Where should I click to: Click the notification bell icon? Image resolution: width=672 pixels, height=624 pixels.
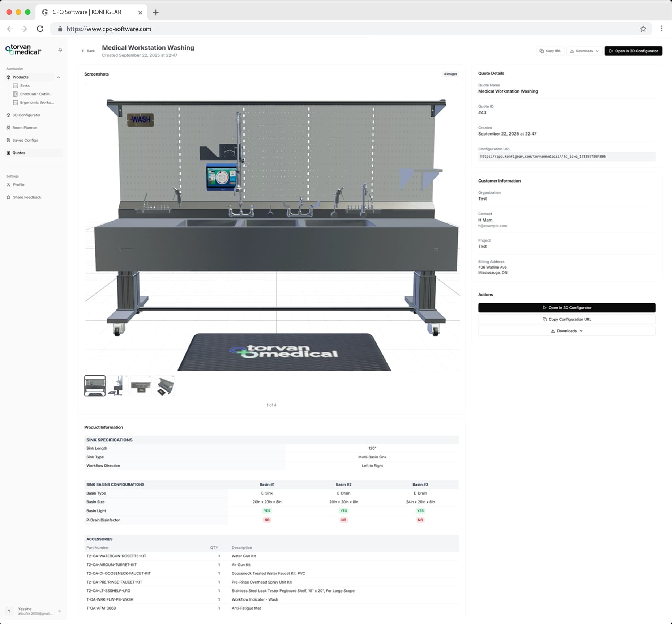tap(60, 50)
